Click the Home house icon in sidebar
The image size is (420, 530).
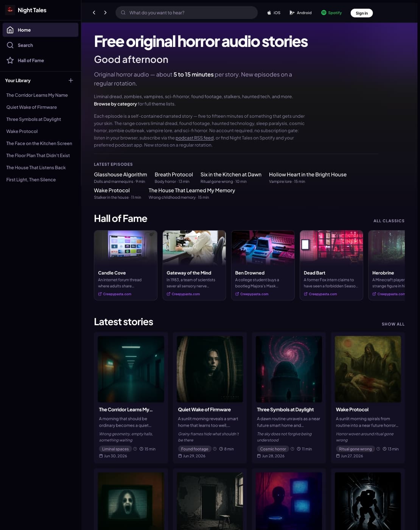click(x=10, y=30)
